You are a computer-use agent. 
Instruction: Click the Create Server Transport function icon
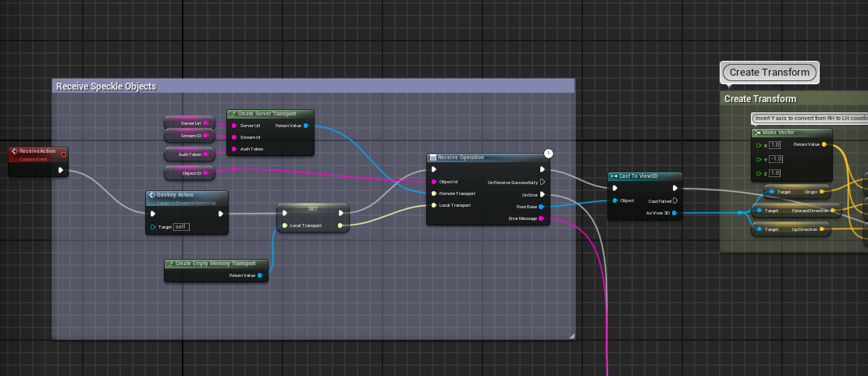coord(233,113)
